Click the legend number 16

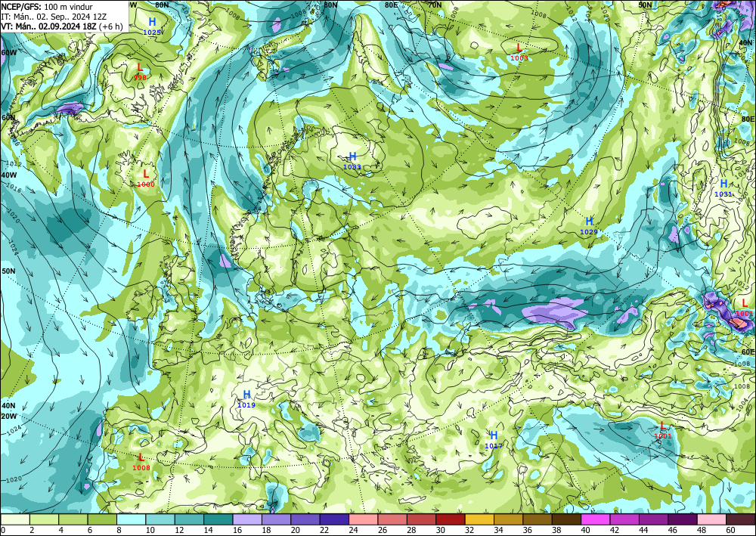pyautogui.click(x=236, y=530)
